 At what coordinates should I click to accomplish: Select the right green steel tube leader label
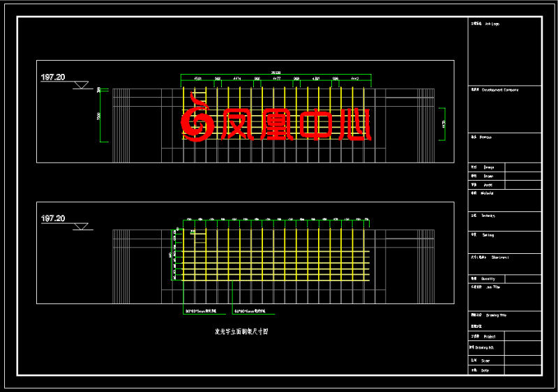point(250,311)
